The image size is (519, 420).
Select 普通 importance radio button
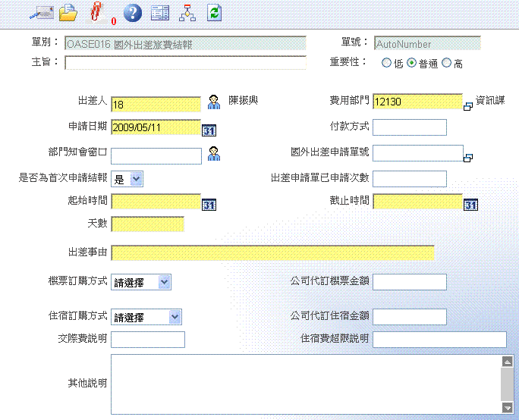pos(412,64)
